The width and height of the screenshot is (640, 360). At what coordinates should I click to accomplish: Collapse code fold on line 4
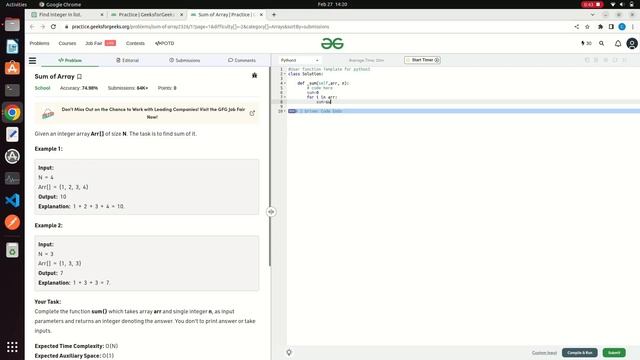pos(285,83)
